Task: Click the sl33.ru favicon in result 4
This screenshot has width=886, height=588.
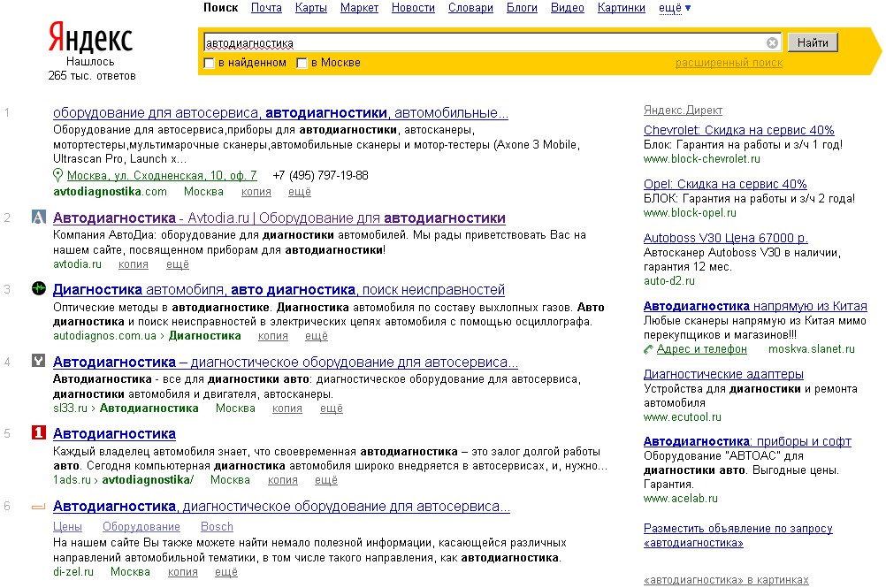Action: [38, 361]
